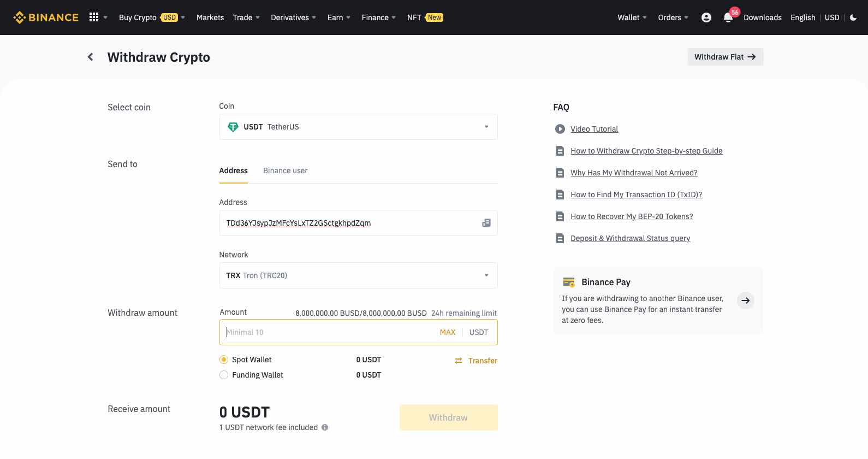Screen dimensions: 868x459
Task: Click the Transfer link
Action: click(483, 361)
